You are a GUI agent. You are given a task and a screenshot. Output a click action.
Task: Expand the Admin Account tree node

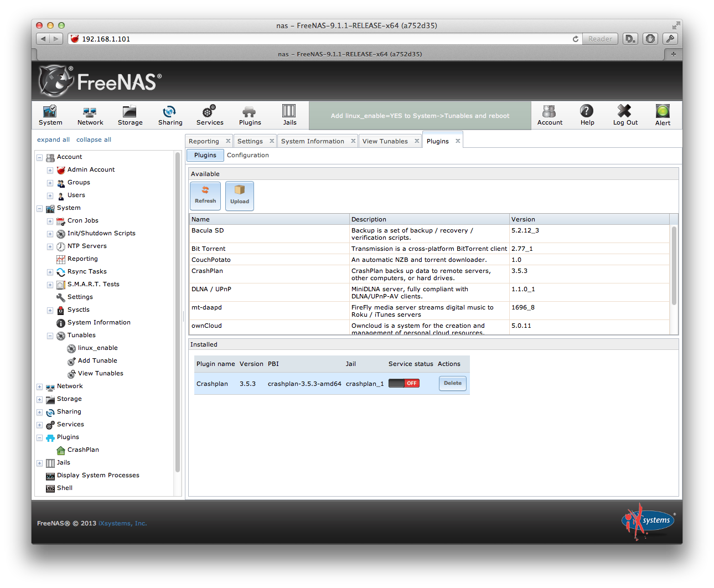[x=50, y=170]
